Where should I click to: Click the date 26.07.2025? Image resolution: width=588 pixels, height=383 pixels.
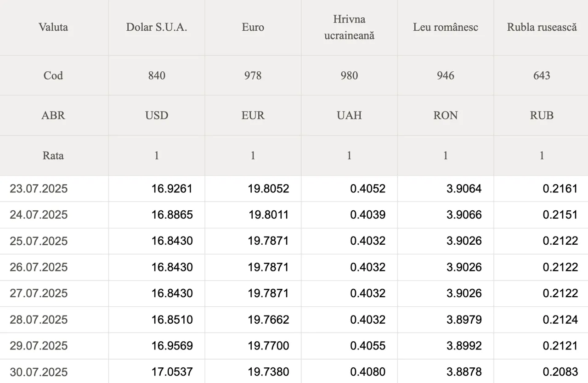click(39, 267)
